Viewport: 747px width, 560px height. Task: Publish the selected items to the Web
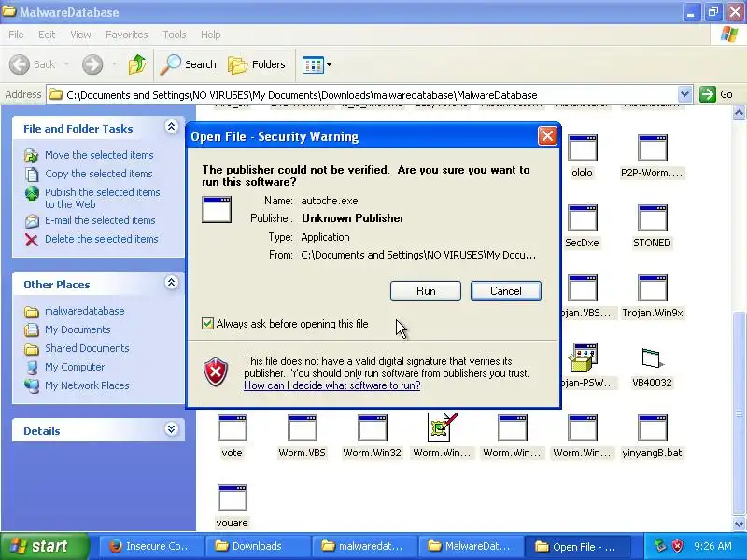[102, 198]
